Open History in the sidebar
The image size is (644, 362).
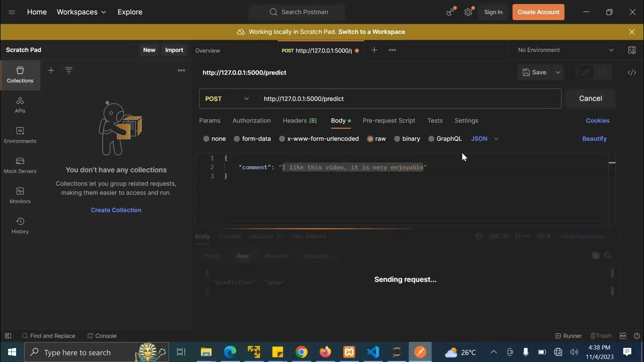[x=20, y=226]
